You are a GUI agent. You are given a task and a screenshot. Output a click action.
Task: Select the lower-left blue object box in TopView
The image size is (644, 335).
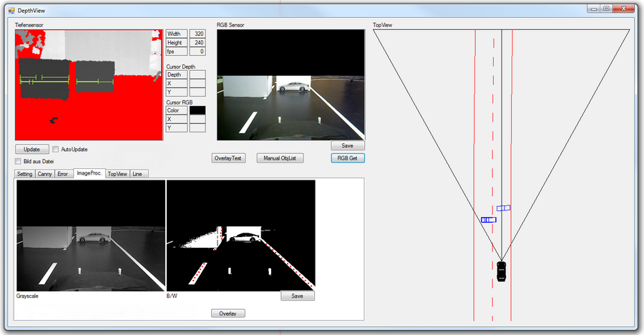[489, 220]
